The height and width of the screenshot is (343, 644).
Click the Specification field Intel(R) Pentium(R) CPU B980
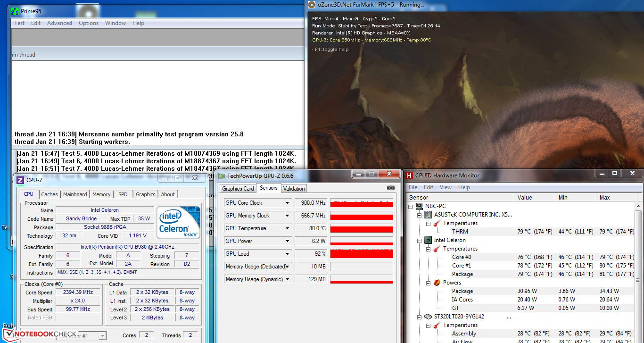point(127,247)
